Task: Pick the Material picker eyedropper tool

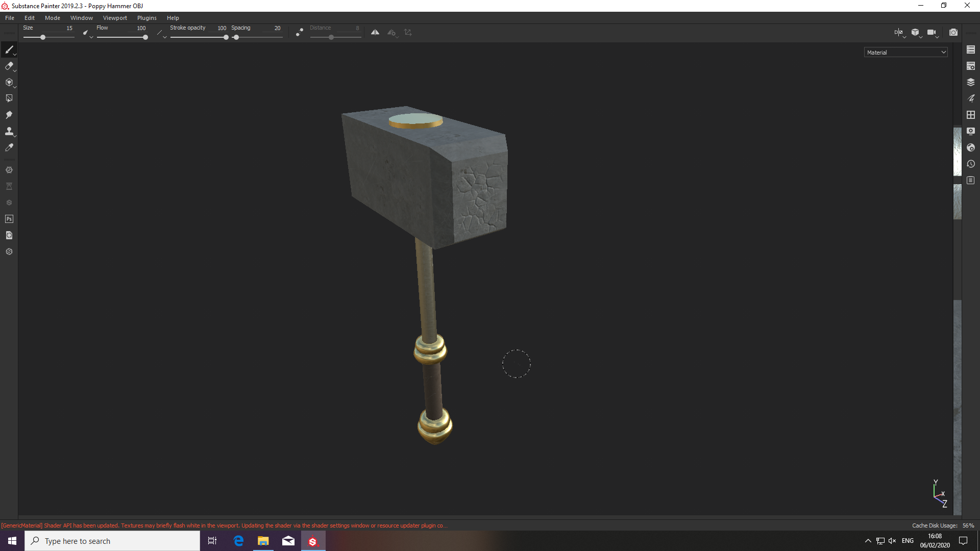Action: [9, 147]
